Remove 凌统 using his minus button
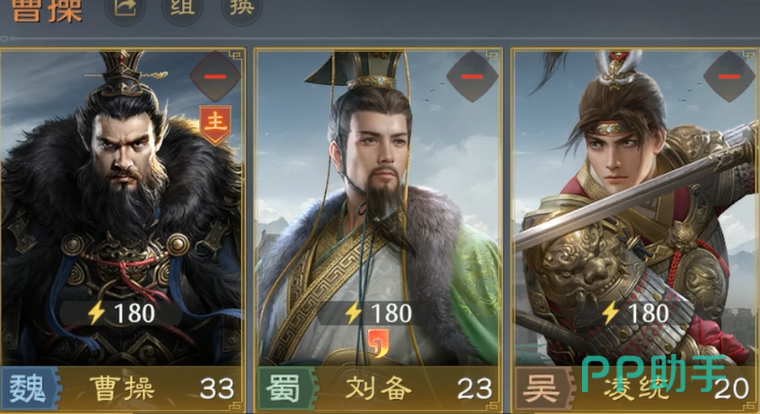Viewport: 760px width, 414px height. click(x=728, y=77)
